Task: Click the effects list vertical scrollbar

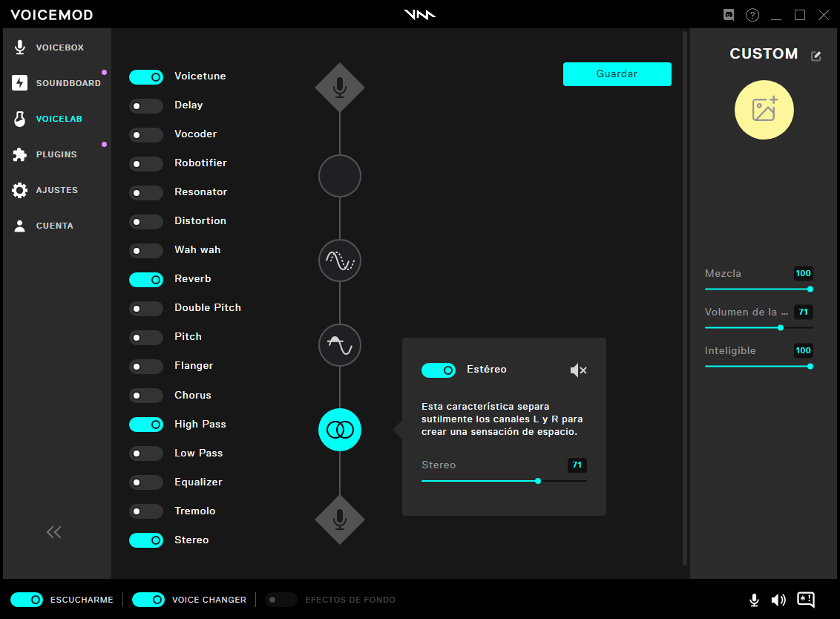Action: 685,298
